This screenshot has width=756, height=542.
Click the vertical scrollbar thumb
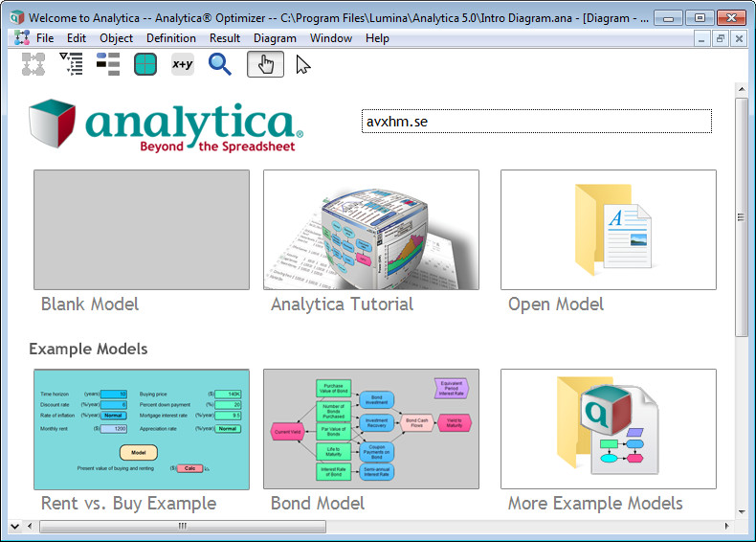741,217
